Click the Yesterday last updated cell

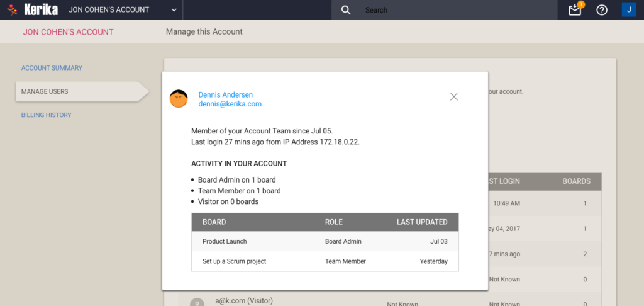(434, 261)
